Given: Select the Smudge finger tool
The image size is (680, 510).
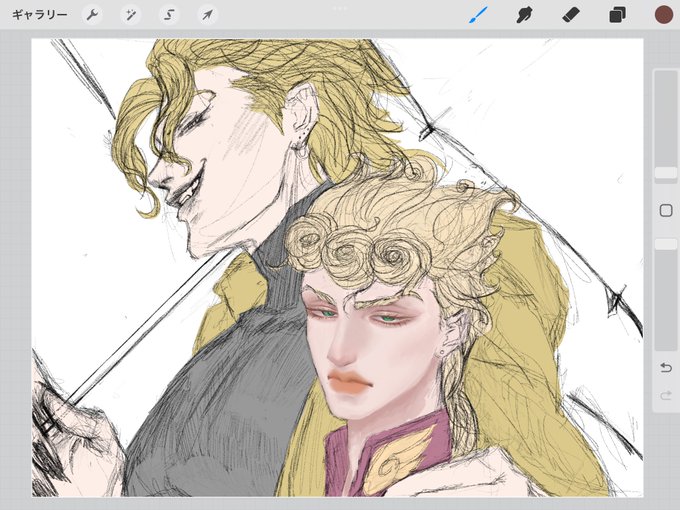Looking at the screenshot, I should [x=524, y=15].
